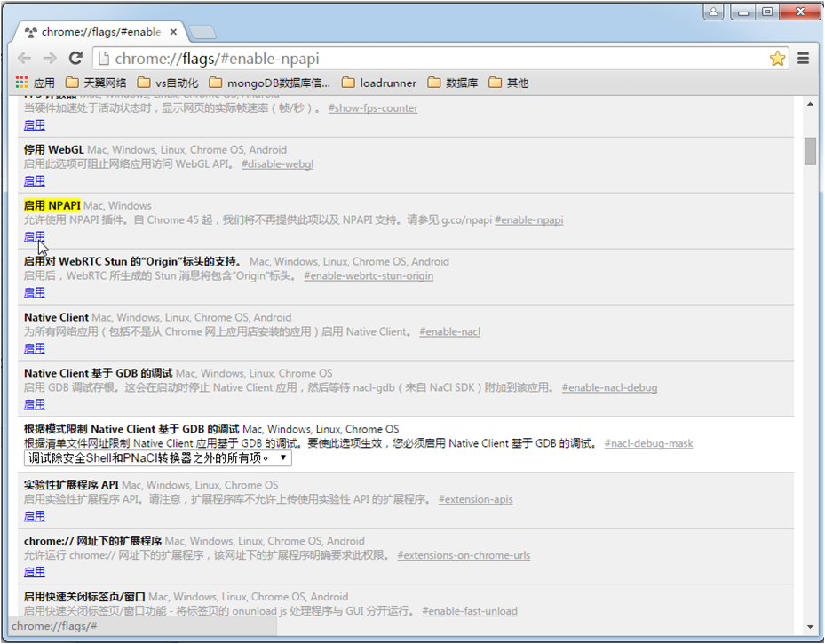
Task: Open a new tab
Action: [x=202, y=32]
